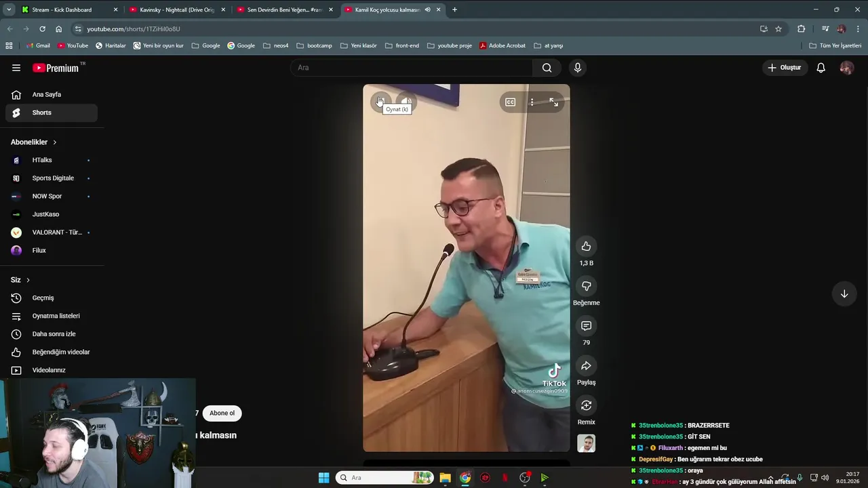Play the Short with Oynat button
This screenshot has height=488, width=868.
tap(380, 102)
